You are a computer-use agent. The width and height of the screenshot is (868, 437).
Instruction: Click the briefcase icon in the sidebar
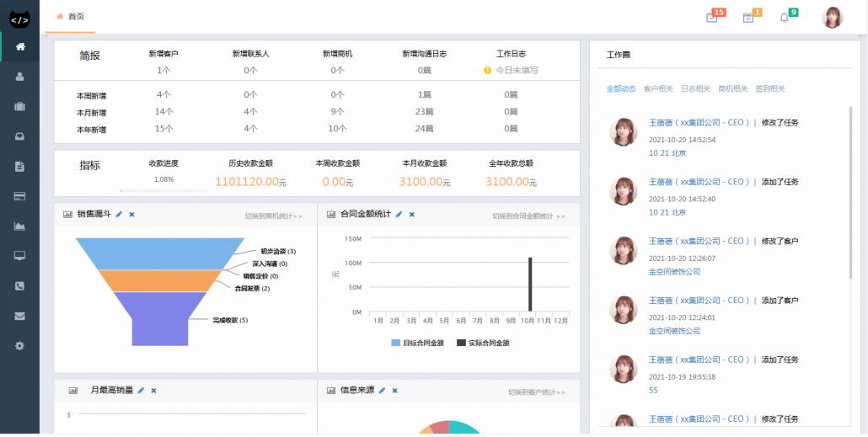pyautogui.click(x=19, y=106)
